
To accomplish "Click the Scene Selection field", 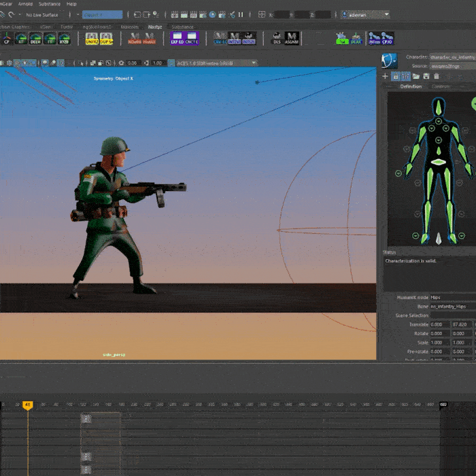I will 453,316.
